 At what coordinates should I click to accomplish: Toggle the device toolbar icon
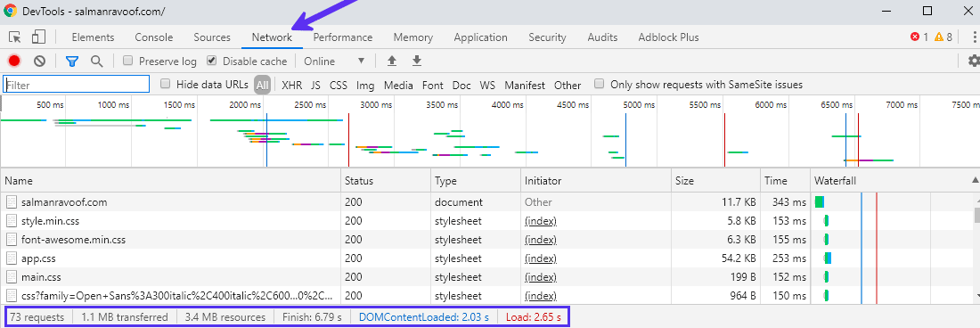[38, 37]
